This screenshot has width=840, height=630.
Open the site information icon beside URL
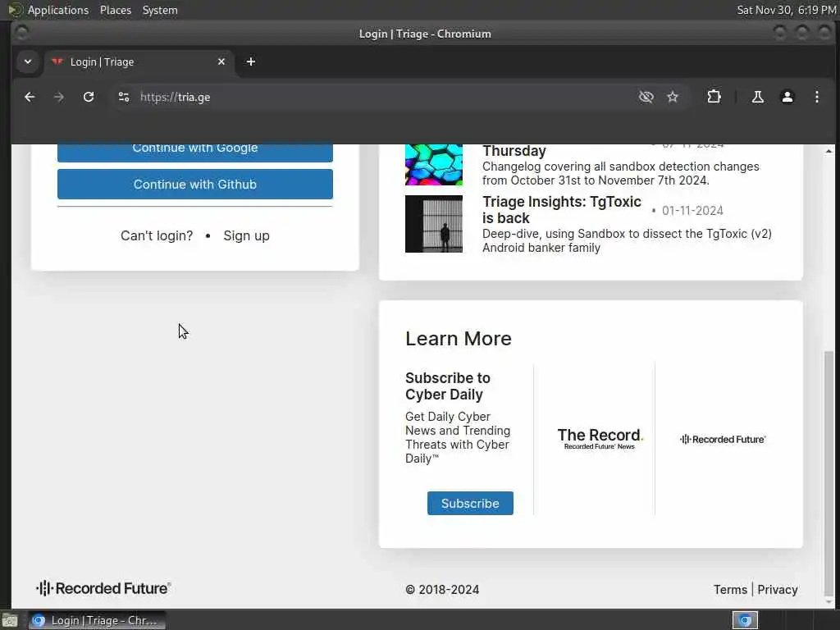[x=124, y=97]
